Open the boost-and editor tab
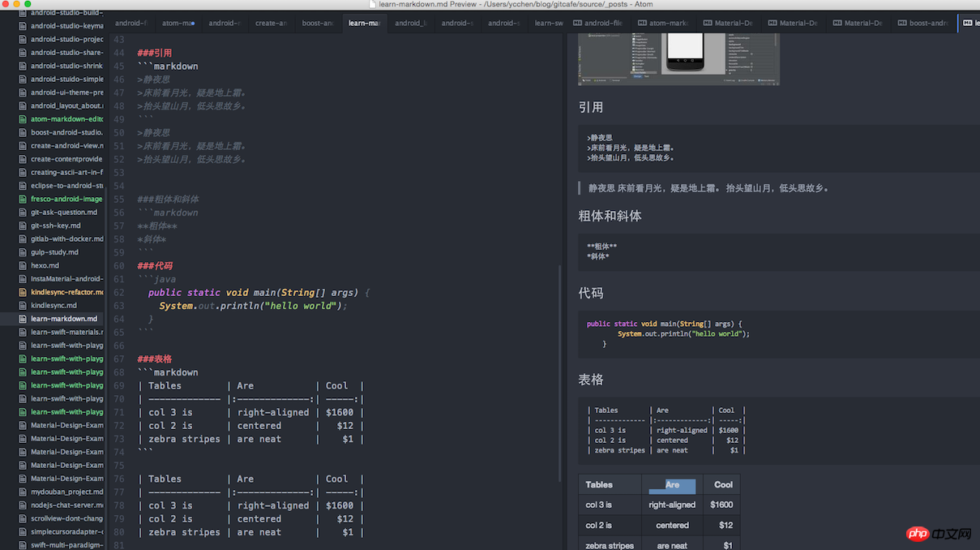980x550 pixels. [x=318, y=24]
